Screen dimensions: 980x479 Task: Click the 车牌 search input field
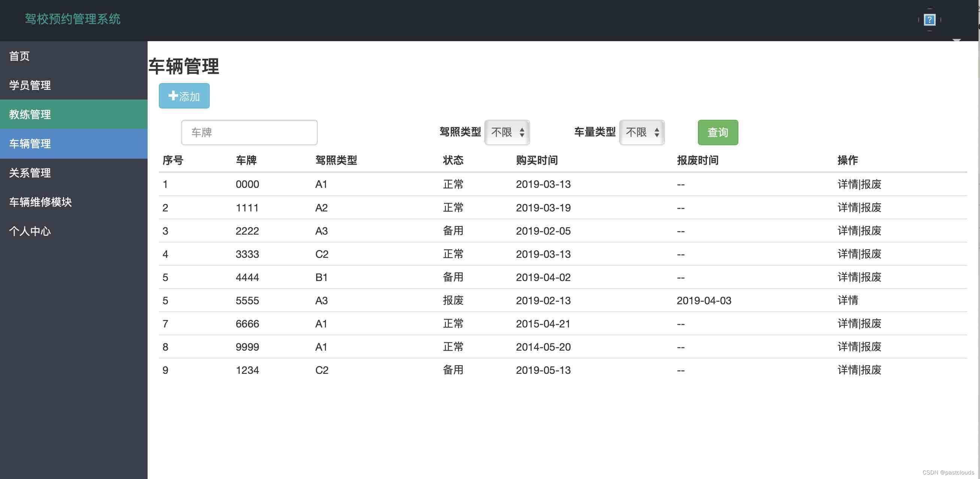point(249,132)
